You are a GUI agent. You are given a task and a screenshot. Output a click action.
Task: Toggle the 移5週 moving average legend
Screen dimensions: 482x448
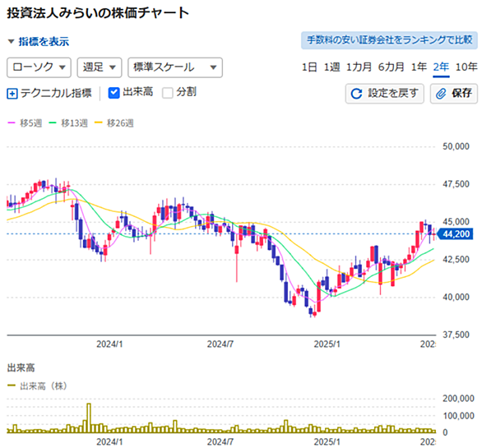[25, 123]
